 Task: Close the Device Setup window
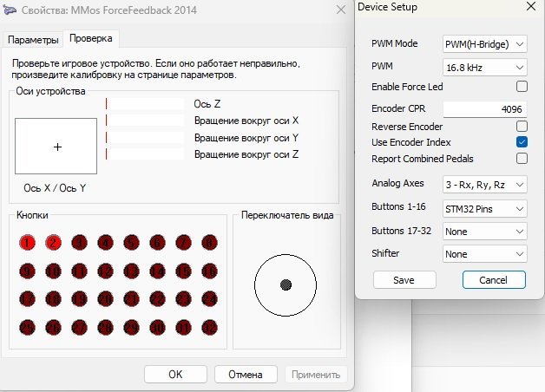[529, 8]
